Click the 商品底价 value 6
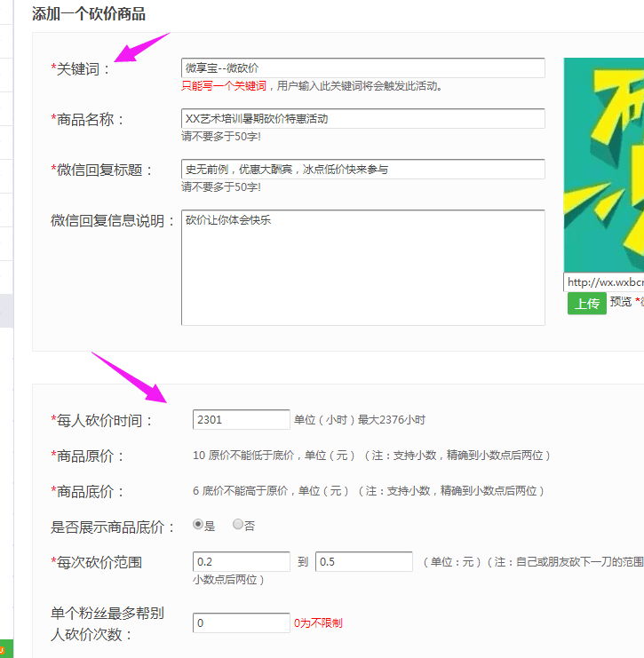This screenshot has height=658, width=644. click(x=195, y=491)
